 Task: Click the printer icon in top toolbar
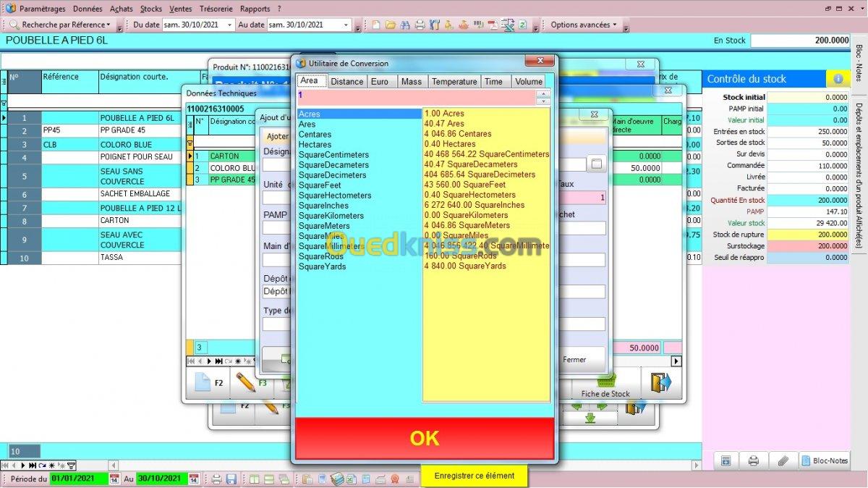(x=420, y=25)
